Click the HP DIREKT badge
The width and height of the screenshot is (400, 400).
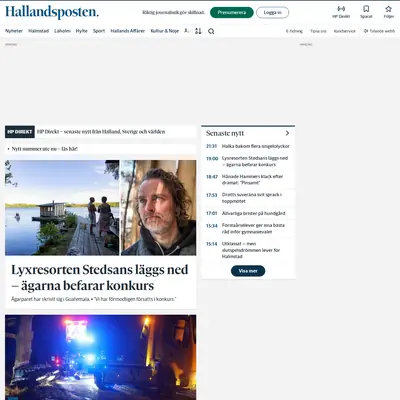20,132
